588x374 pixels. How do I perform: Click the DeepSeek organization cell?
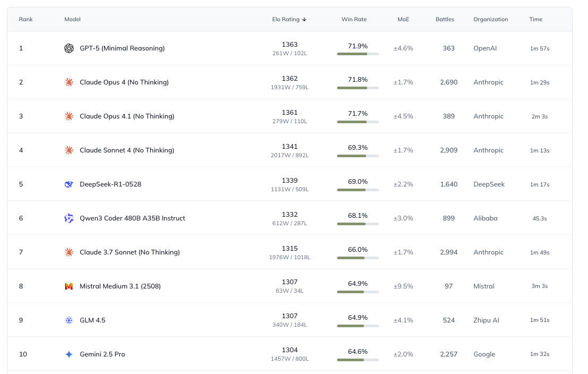(x=489, y=184)
